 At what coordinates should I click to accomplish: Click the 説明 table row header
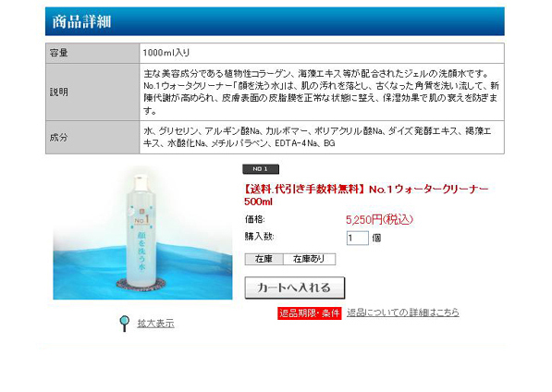(92, 92)
